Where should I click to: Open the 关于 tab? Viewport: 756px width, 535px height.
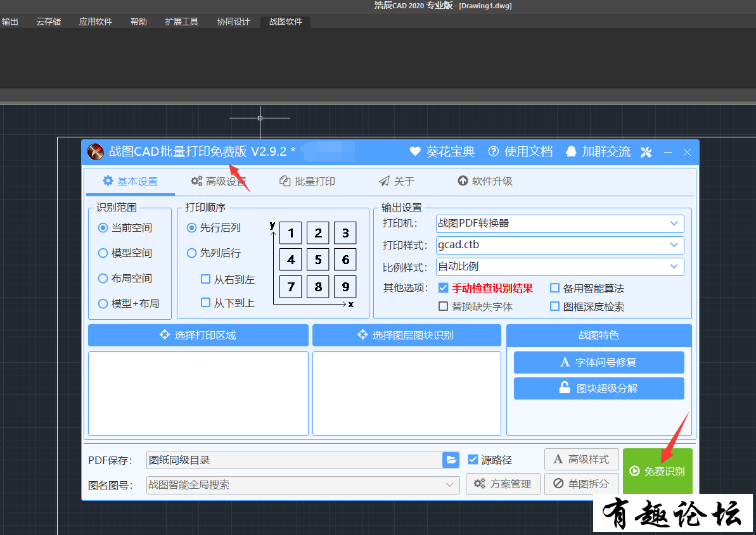click(396, 181)
